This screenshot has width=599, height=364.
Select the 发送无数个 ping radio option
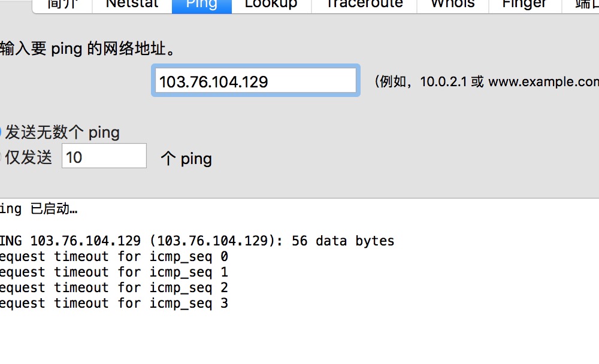1,132
